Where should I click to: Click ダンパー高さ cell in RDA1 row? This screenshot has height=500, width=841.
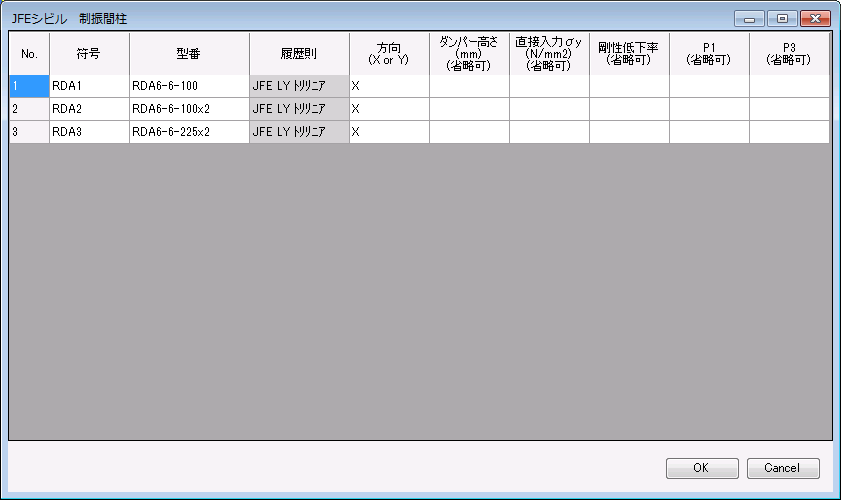point(469,86)
